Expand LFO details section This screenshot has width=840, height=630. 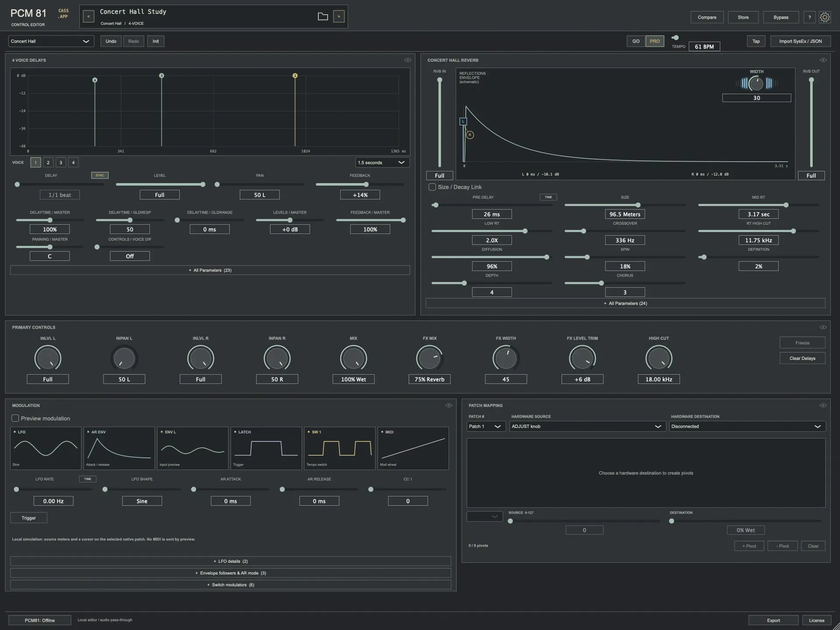231,561
